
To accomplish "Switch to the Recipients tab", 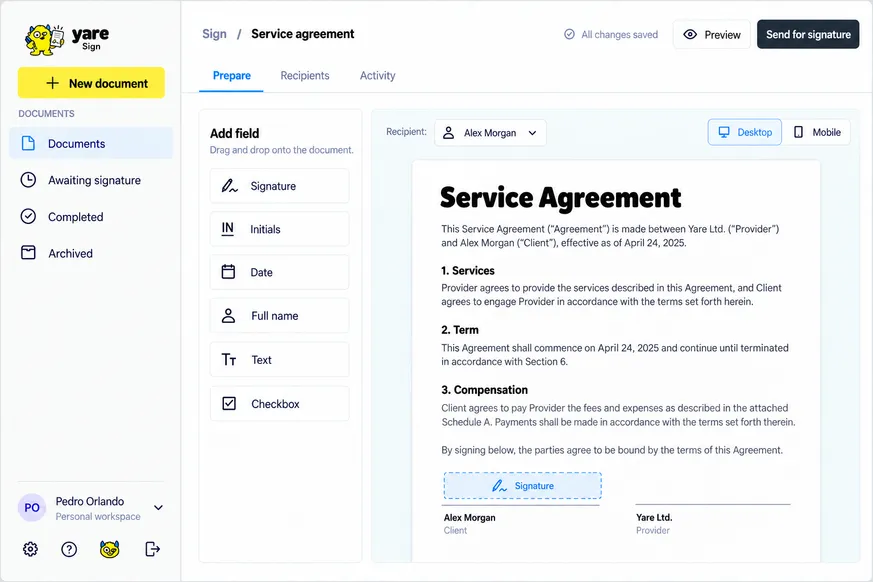I will coord(305,76).
